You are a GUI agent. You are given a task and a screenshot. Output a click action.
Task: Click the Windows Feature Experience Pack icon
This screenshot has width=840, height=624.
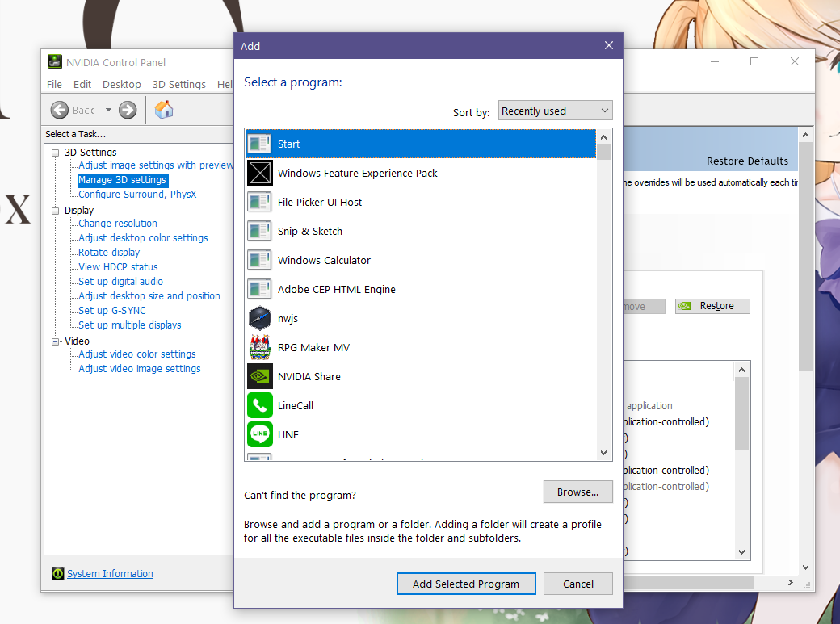[x=260, y=173]
